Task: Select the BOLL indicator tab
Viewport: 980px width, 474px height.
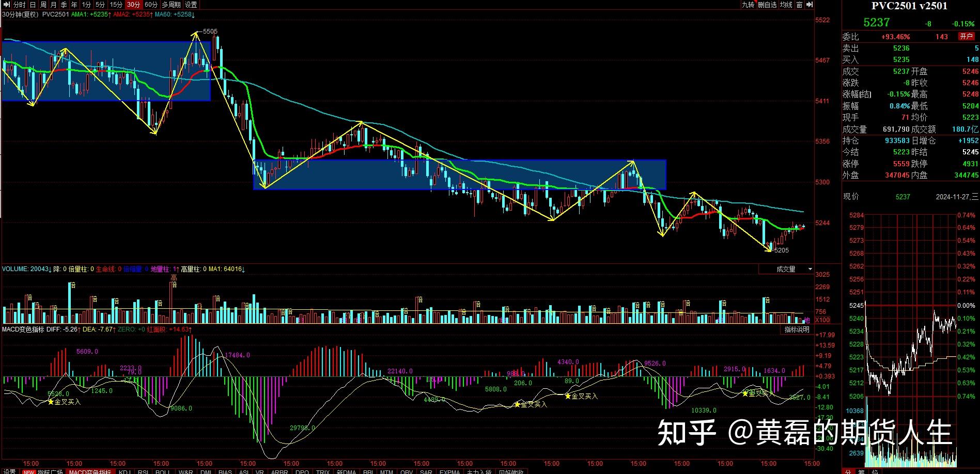Action: [162, 471]
